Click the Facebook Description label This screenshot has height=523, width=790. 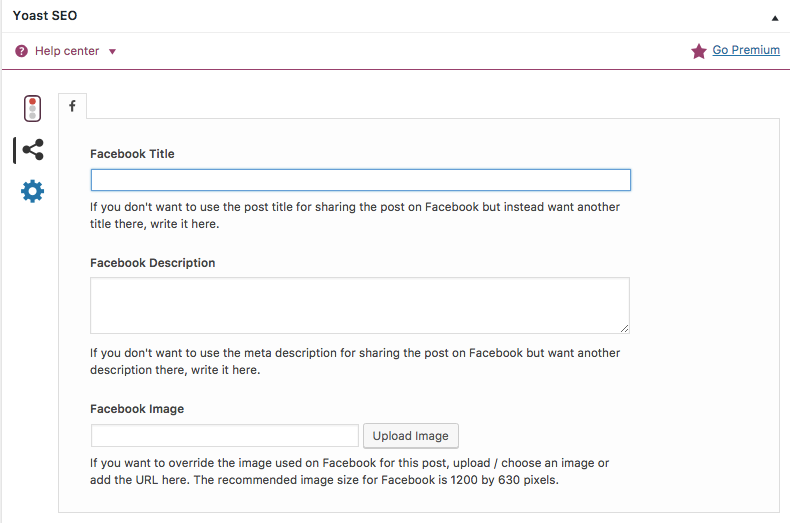coord(152,263)
